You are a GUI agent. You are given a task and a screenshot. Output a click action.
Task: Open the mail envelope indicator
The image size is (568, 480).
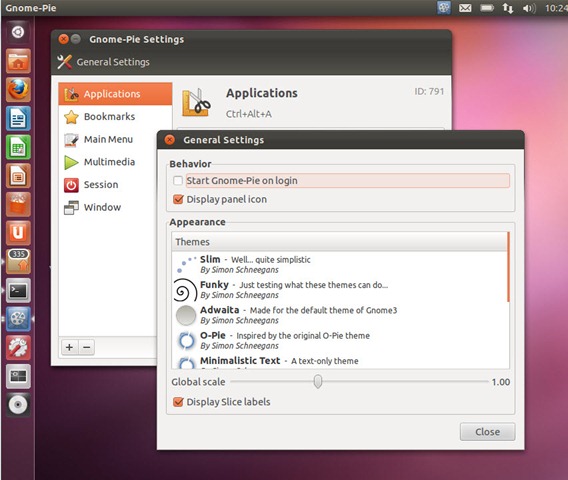coord(465,8)
